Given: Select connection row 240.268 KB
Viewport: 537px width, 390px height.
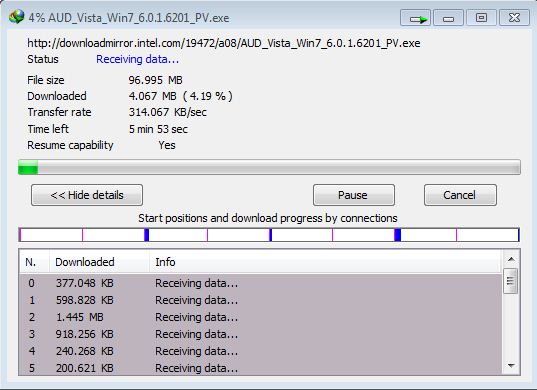Looking at the screenshot, I should (x=261, y=351).
